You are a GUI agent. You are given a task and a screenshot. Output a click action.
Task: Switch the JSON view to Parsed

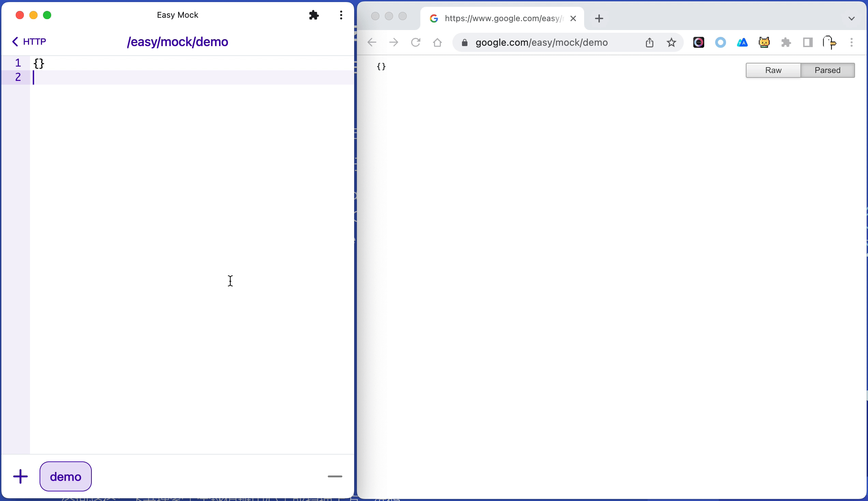[x=827, y=70]
